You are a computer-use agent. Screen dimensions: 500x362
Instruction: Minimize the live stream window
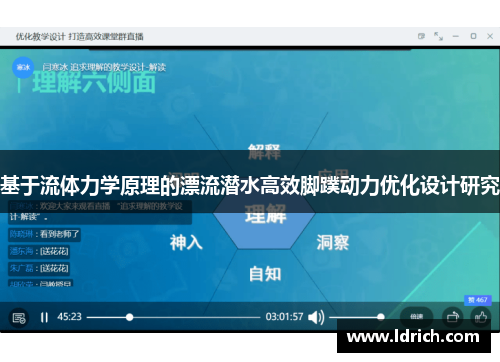pos(456,36)
